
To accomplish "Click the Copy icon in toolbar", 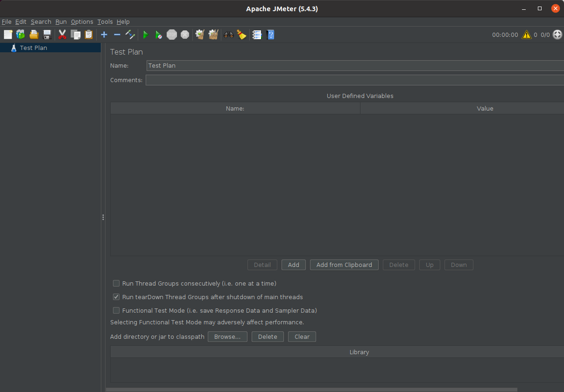I will (x=76, y=35).
